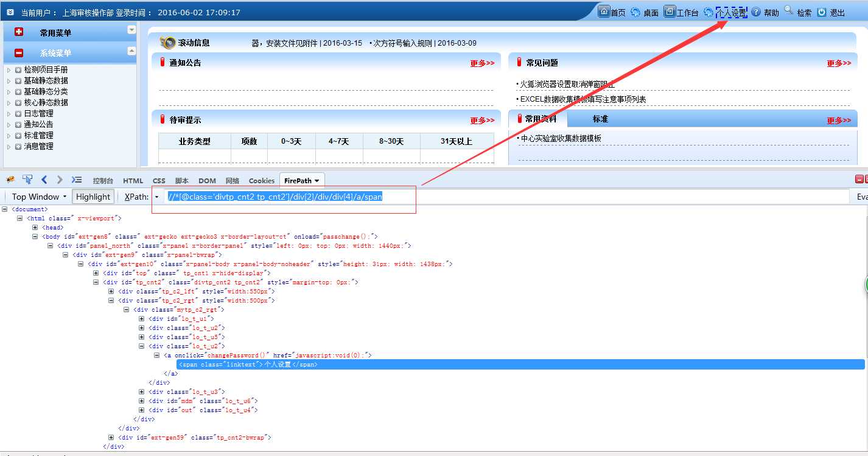
Task: Open 更多>> in the 待审提示 section
Action: click(x=482, y=121)
